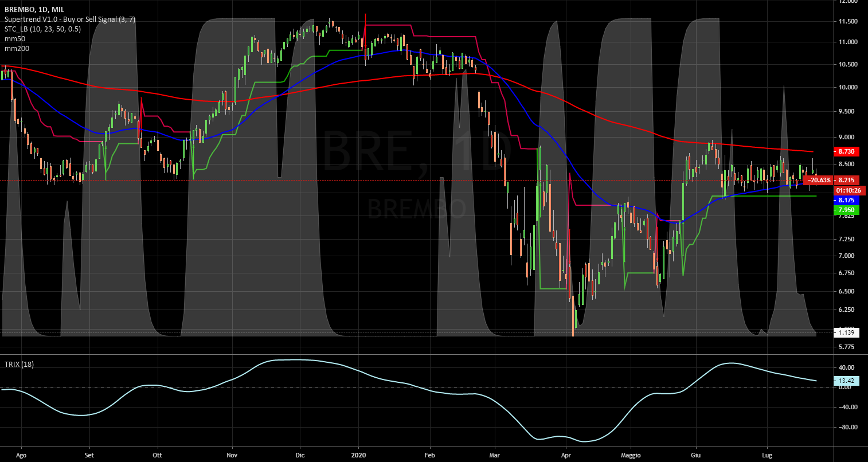Click the mm200 indicator label
868x462 pixels.
pos(16,48)
